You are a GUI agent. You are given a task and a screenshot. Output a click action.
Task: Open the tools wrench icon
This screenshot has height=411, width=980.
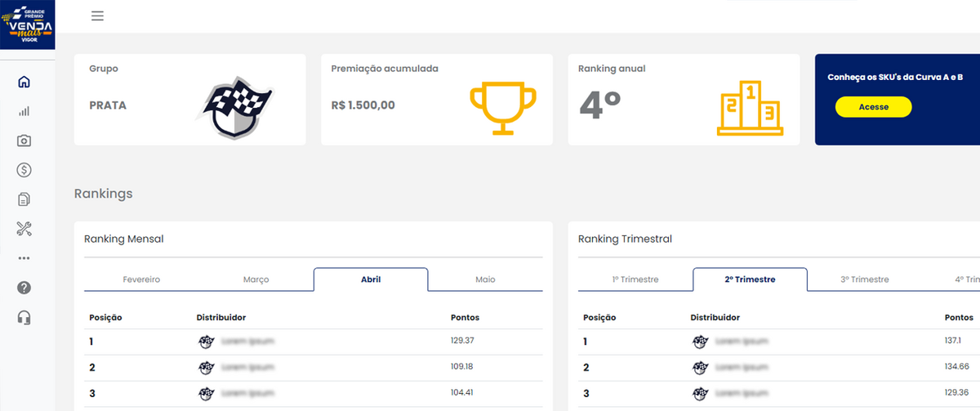[24, 229]
